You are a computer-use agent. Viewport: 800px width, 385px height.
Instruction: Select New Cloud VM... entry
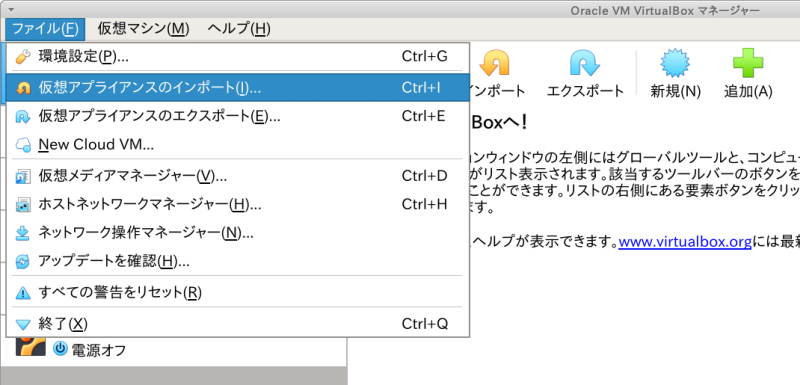pyautogui.click(x=238, y=145)
